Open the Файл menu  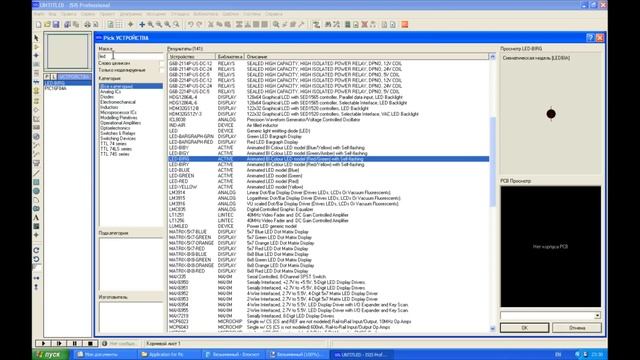[x=39, y=14]
